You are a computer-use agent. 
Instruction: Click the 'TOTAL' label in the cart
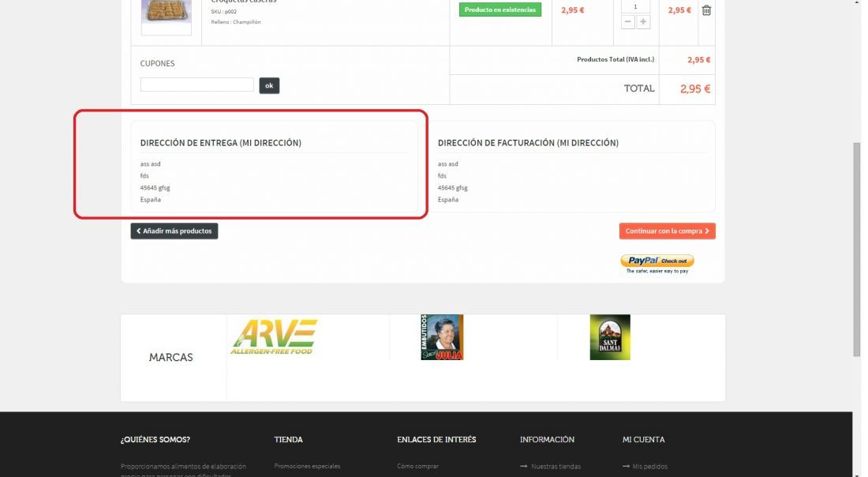coord(639,88)
